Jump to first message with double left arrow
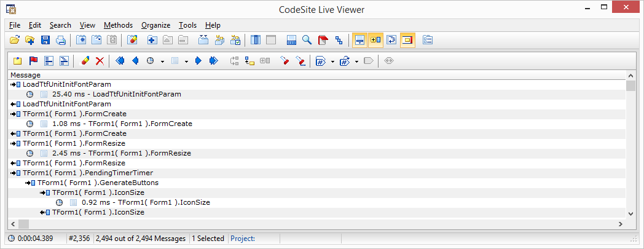Viewport: 644px width, 249px height. tap(120, 61)
